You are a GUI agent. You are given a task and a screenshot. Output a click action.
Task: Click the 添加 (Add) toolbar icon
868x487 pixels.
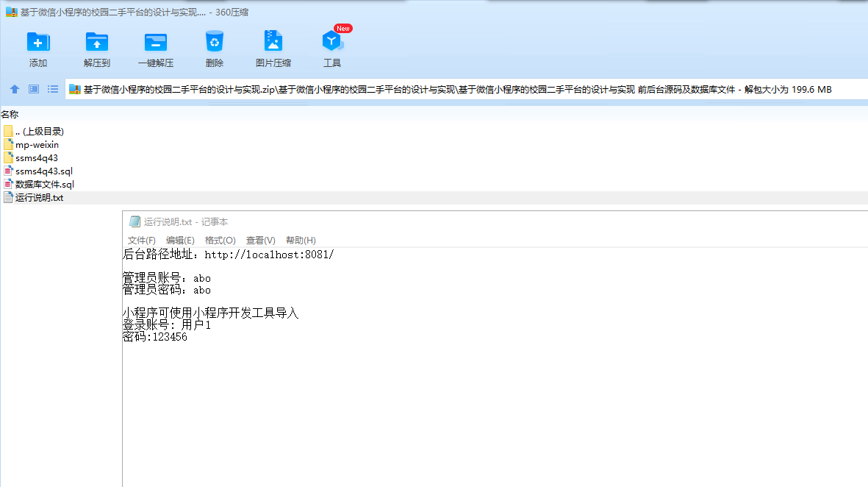tap(38, 42)
